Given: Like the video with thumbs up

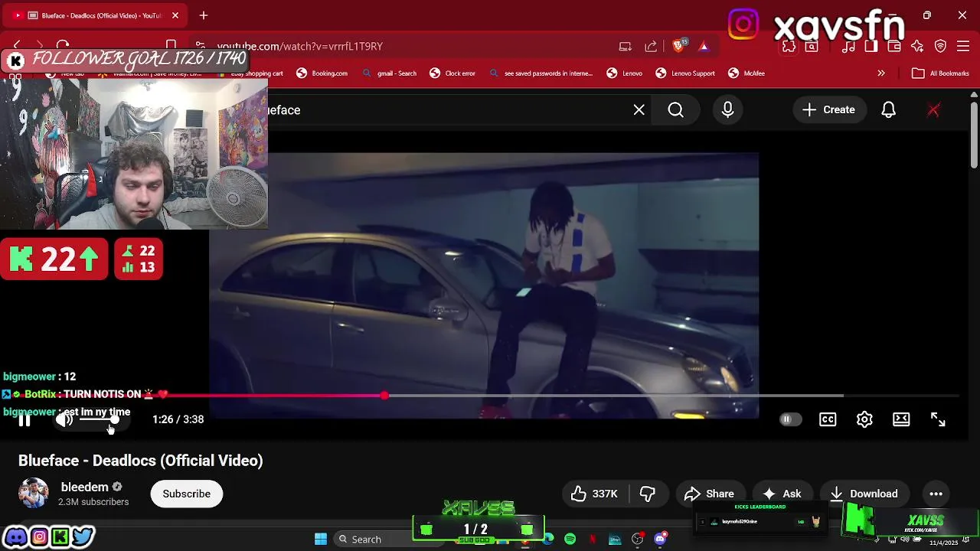Looking at the screenshot, I should [x=594, y=494].
